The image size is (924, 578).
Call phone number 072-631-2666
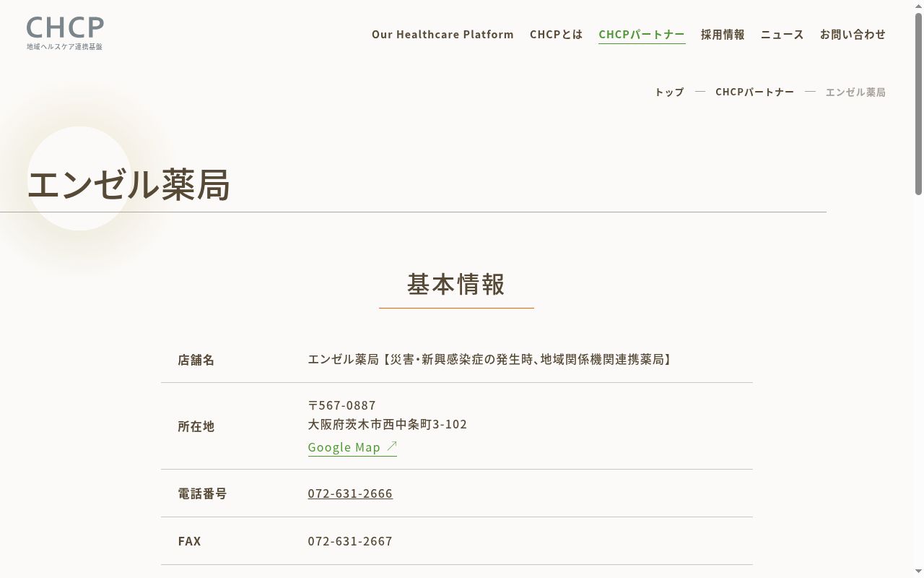(350, 493)
